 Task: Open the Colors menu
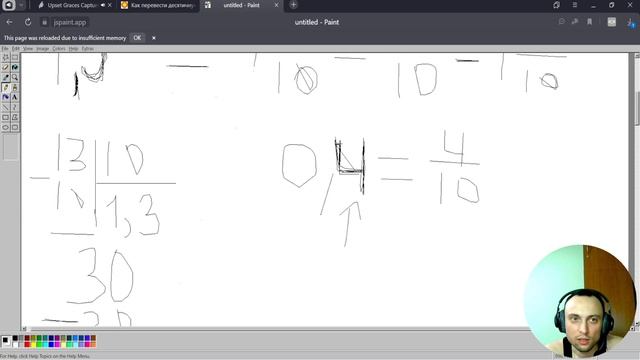tap(59, 49)
